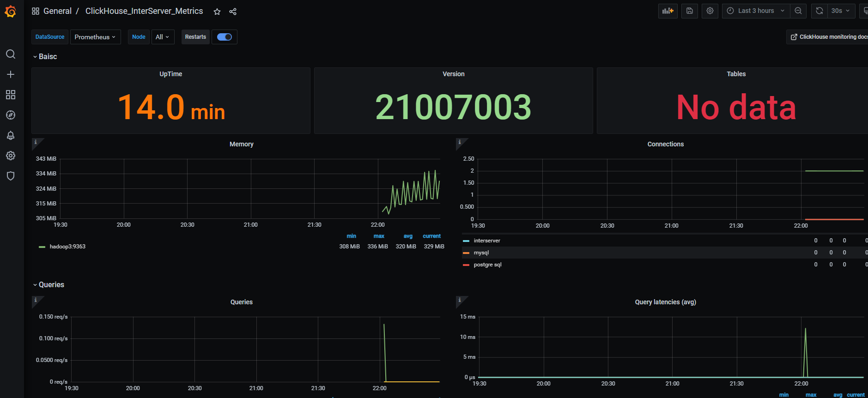Star the dashboard as favorite
Screen dimensions: 868x398
217,12
